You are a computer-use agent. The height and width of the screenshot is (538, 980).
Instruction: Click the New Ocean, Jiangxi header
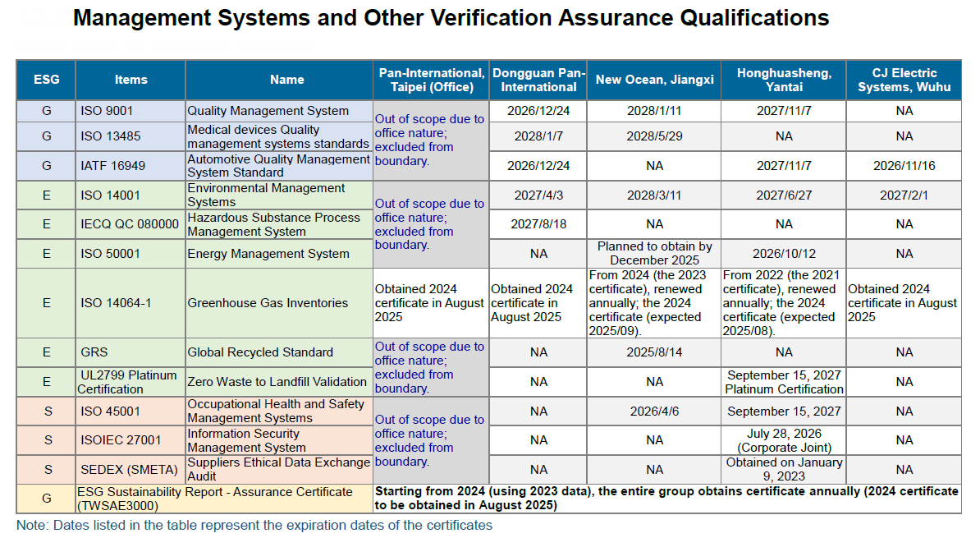click(x=654, y=80)
